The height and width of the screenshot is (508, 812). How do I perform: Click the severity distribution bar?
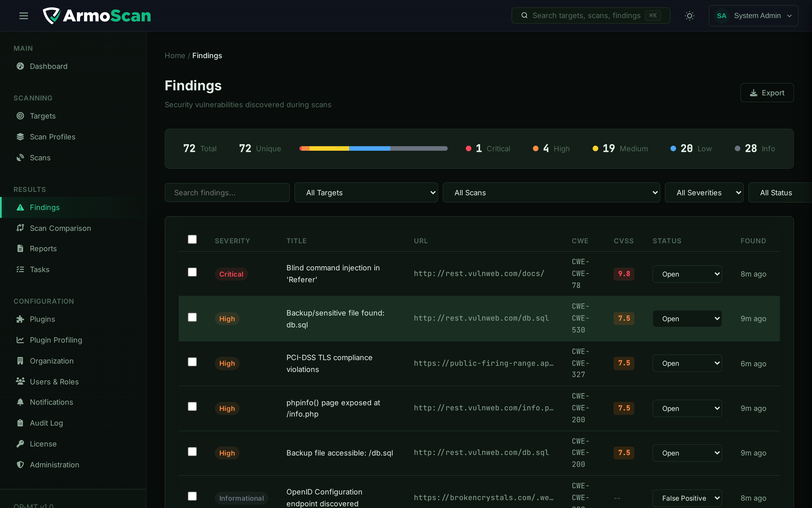(x=374, y=148)
